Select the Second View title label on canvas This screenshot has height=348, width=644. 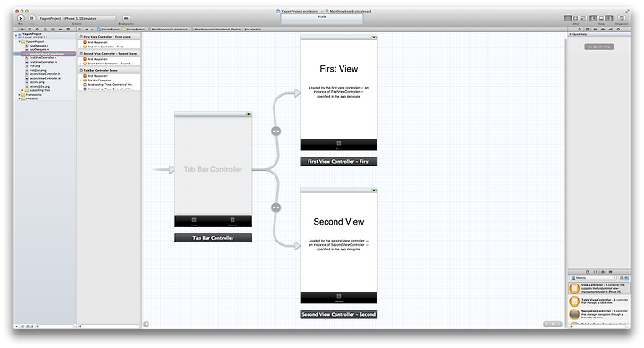click(x=339, y=222)
